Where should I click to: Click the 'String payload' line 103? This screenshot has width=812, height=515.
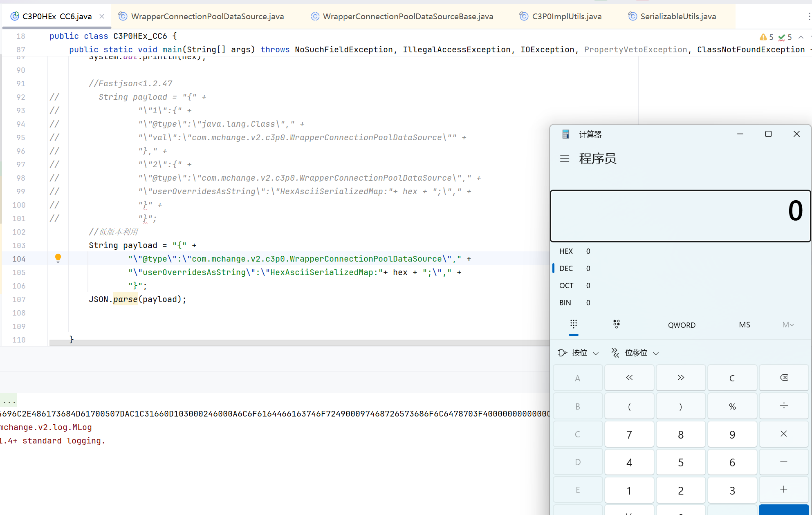point(143,245)
